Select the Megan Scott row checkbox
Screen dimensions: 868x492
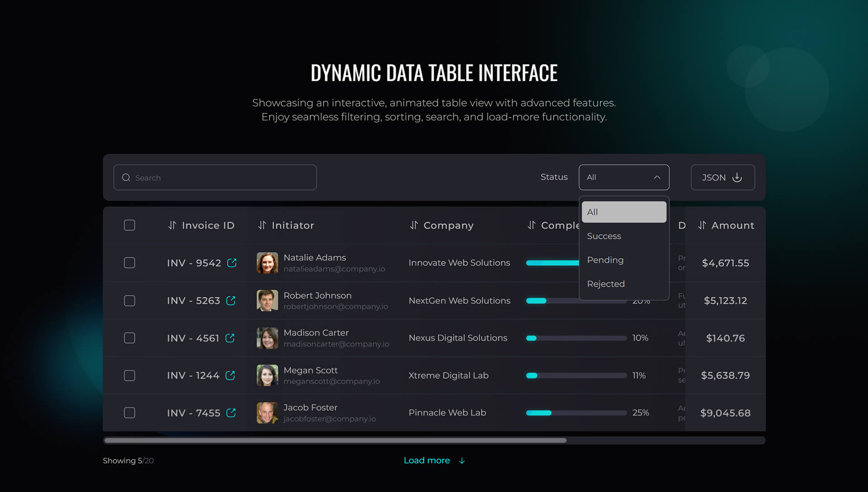coord(129,375)
